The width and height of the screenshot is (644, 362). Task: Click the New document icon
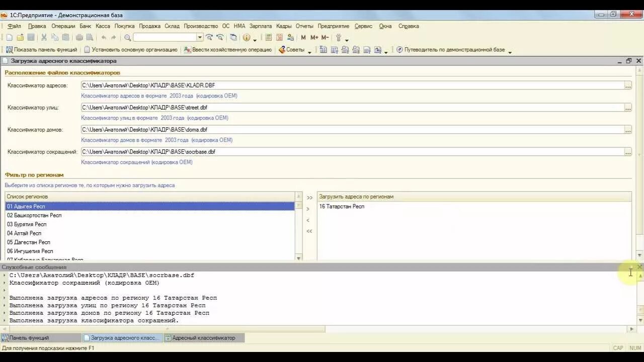(10, 38)
